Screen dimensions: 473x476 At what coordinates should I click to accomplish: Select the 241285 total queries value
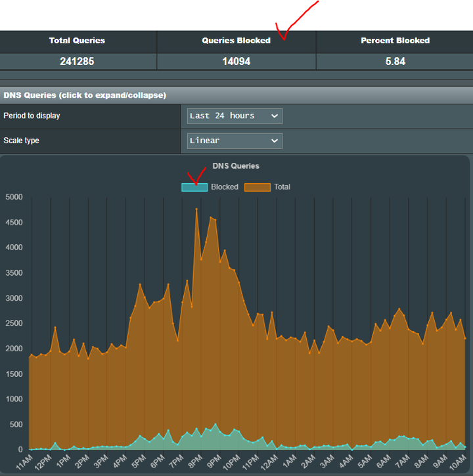point(77,61)
